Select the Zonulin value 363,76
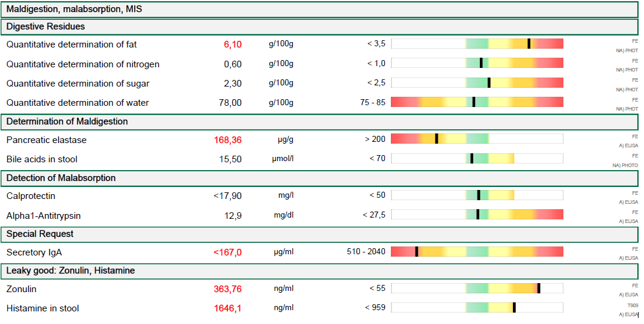 [227, 289]
